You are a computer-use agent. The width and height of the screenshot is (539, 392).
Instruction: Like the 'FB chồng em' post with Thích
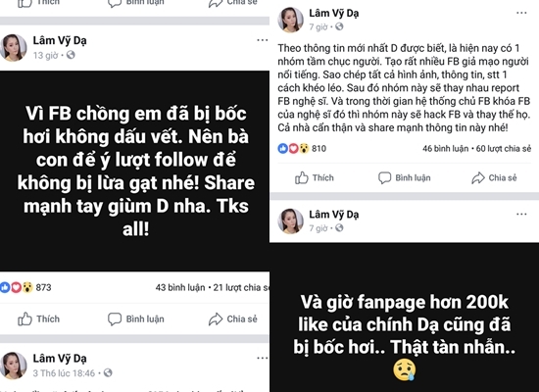click(38, 318)
